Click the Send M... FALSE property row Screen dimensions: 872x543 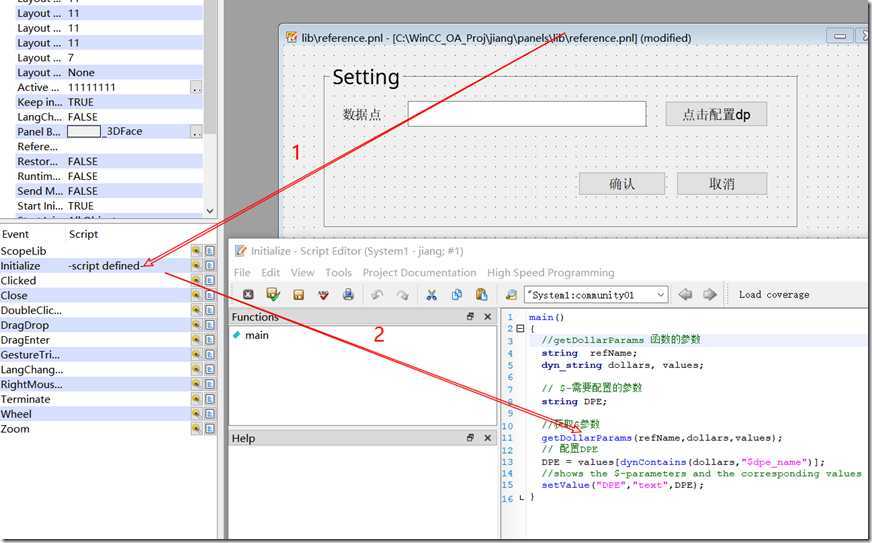click(x=109, y=191)
